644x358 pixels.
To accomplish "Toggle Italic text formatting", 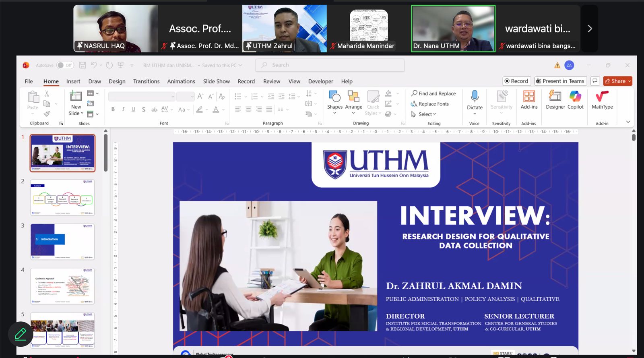I will [123, 109].
